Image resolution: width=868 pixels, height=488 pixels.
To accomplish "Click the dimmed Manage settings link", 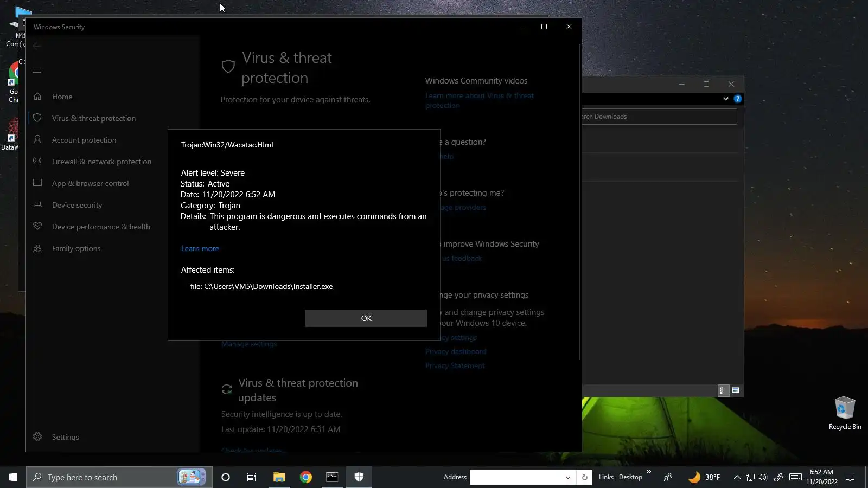I will point(249,344).
